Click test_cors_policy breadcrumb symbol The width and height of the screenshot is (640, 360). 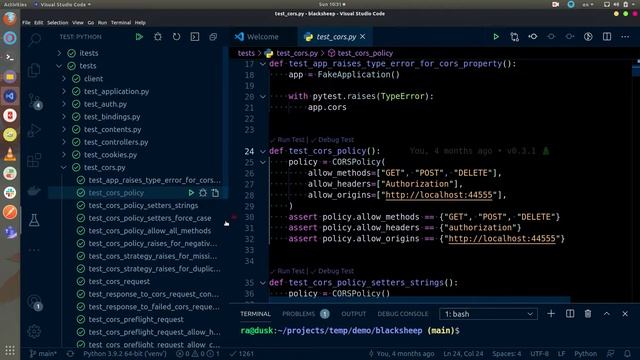click(x=365, y=53)
